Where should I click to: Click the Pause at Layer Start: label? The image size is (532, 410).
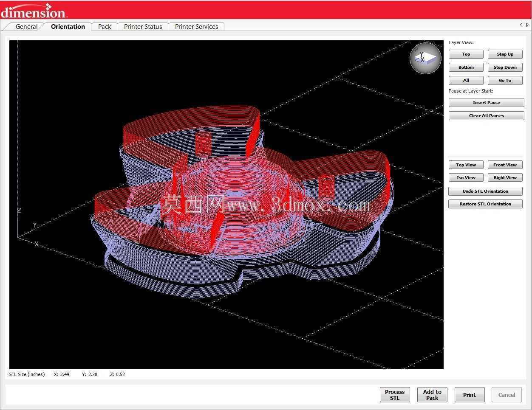click(x=471, y=91)
